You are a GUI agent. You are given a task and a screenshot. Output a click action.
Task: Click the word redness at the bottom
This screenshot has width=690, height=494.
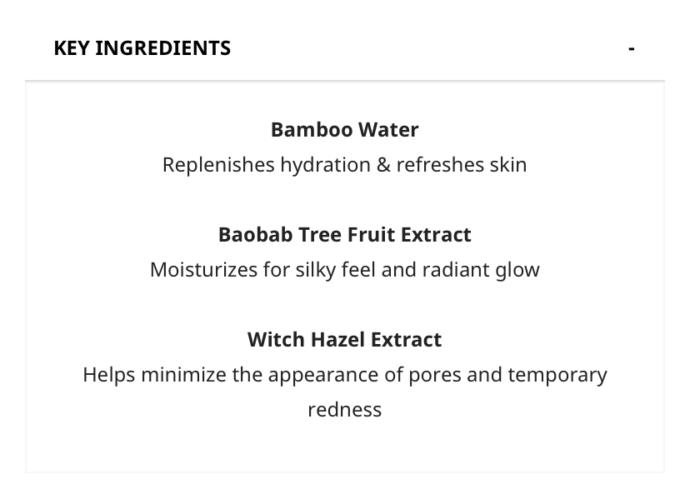(345, 410)
